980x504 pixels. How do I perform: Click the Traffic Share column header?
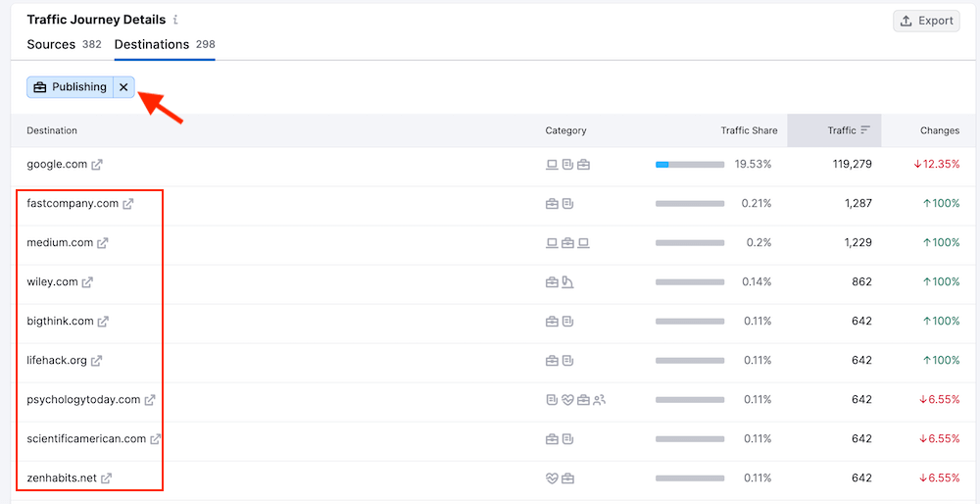[749, 130]
